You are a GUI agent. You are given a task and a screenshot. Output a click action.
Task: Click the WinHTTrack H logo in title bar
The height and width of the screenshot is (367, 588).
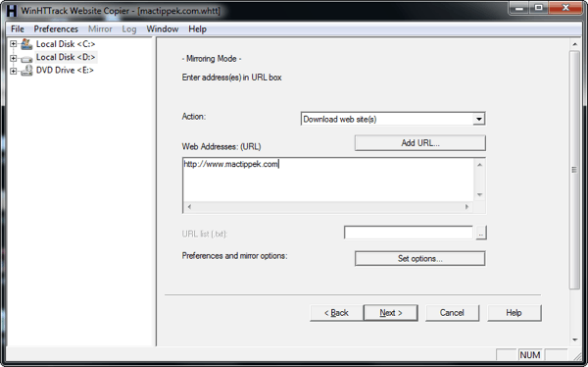(12, 11)
